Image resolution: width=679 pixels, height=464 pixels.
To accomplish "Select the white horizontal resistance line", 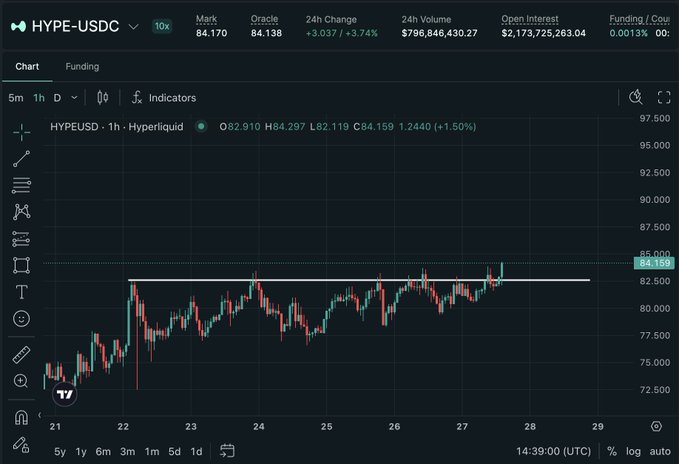I will (x=359, y=280).
